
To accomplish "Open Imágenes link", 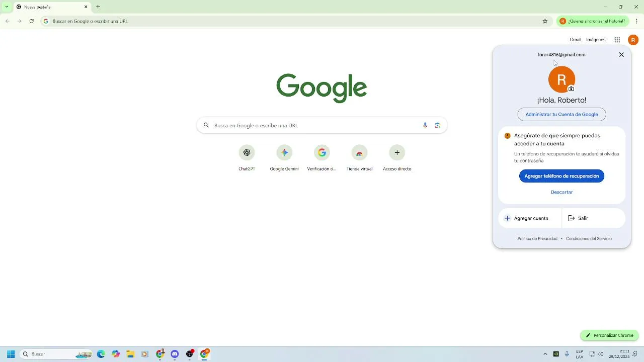I will coord(596,40).
